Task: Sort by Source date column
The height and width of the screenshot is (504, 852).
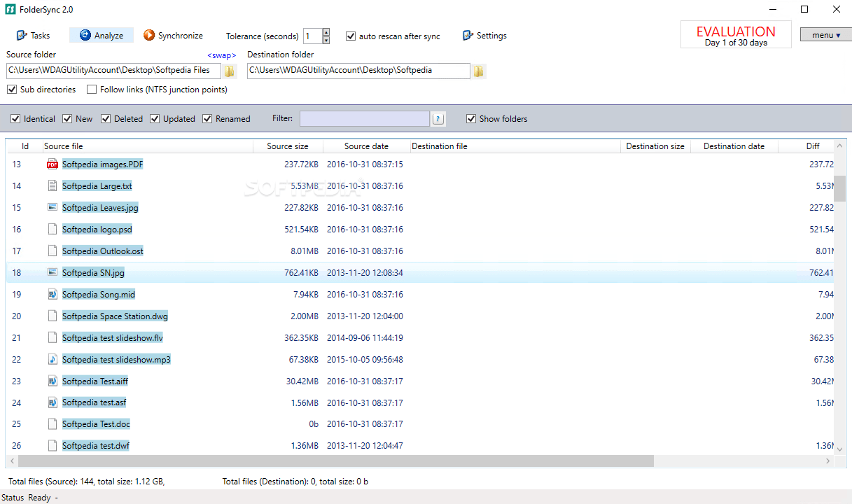Action: click(x=366, y=146)
